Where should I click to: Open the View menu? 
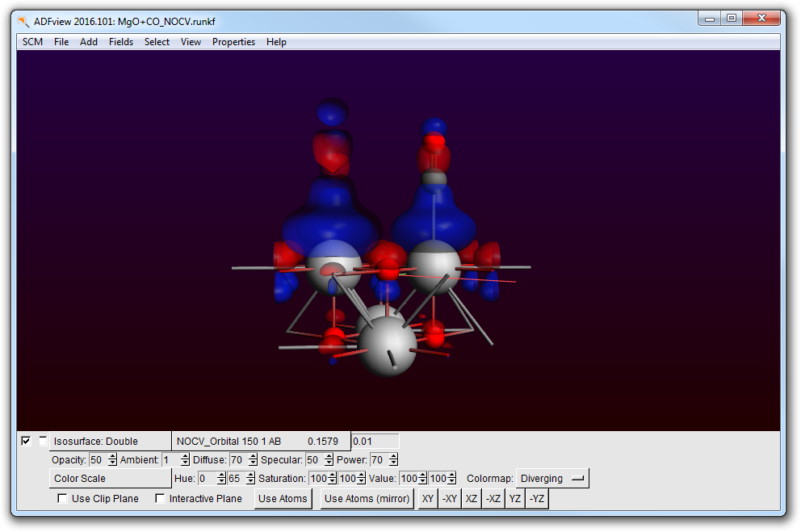191,42
